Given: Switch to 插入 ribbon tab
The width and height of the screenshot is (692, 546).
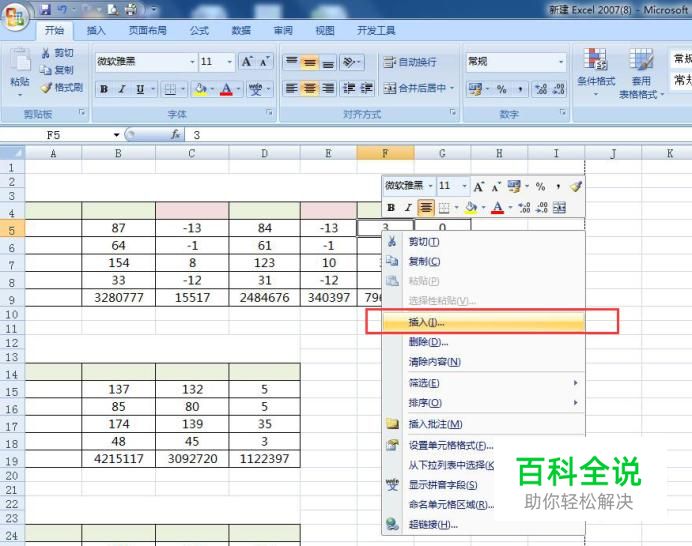Looking at the screenshot, I should pos(96,30).
